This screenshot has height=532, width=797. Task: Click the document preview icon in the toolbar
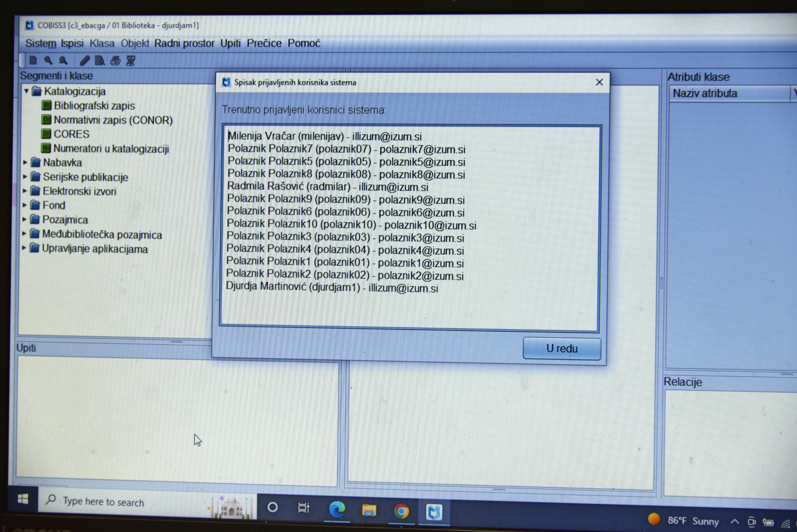[100, 61]
